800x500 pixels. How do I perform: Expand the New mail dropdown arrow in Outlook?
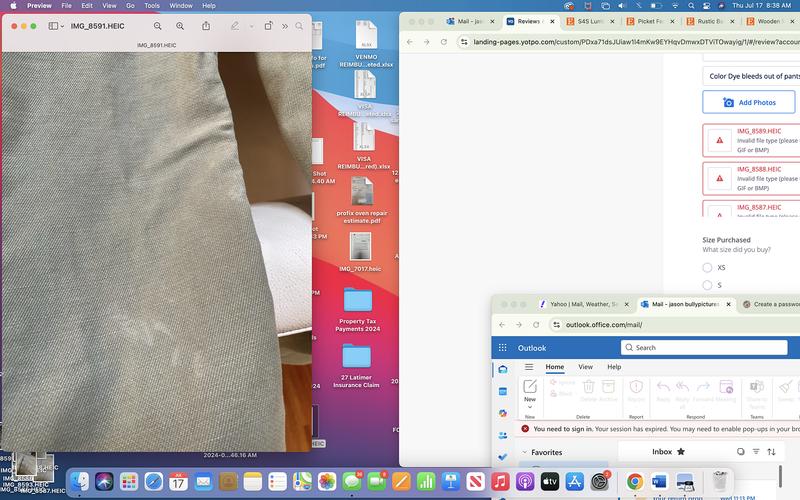530,407
